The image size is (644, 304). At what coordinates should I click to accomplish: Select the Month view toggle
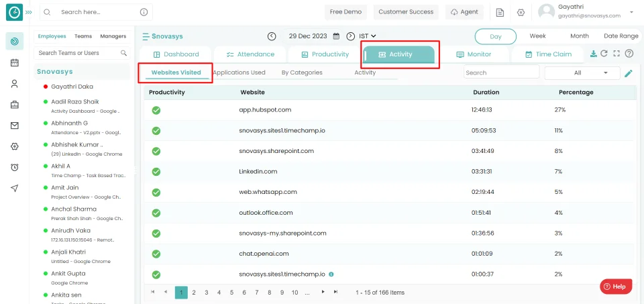click(x=579, y=36)
